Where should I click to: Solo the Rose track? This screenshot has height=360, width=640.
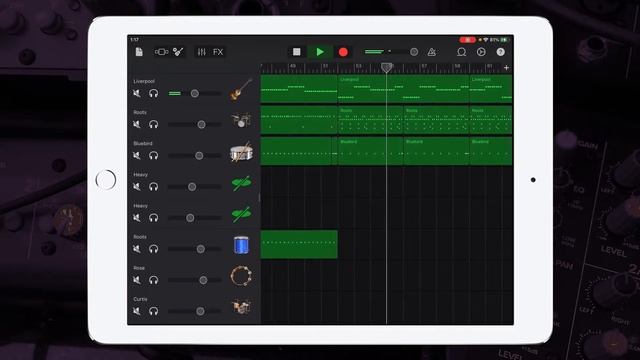[153, 280]
